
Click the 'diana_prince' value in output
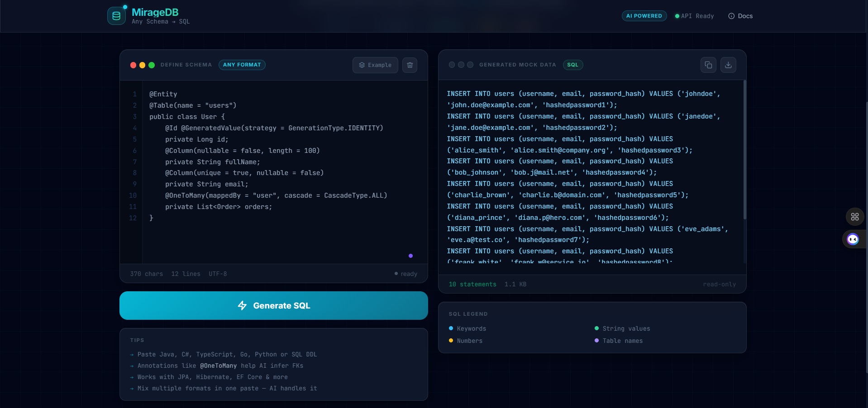[x=477, y=218]
